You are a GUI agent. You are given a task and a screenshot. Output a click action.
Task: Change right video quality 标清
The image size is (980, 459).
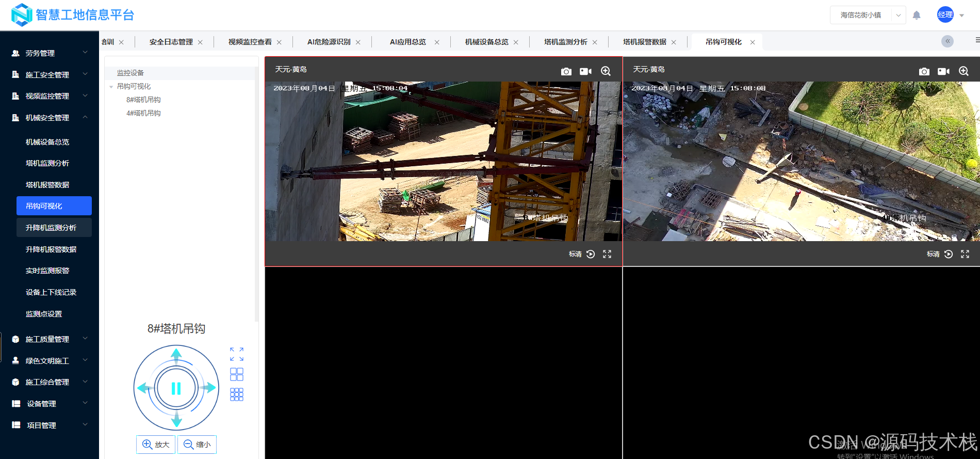[x=933, y=254]
